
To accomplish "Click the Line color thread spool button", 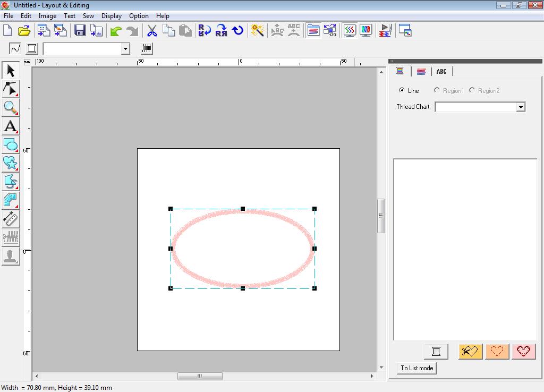I will [x=32, y=48].
